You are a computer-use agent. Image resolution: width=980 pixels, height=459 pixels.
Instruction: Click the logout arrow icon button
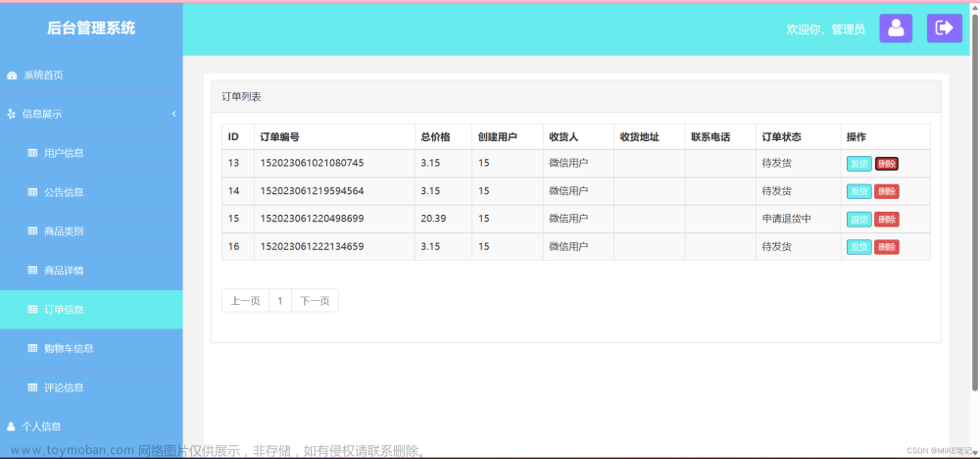tap(945, 28)
